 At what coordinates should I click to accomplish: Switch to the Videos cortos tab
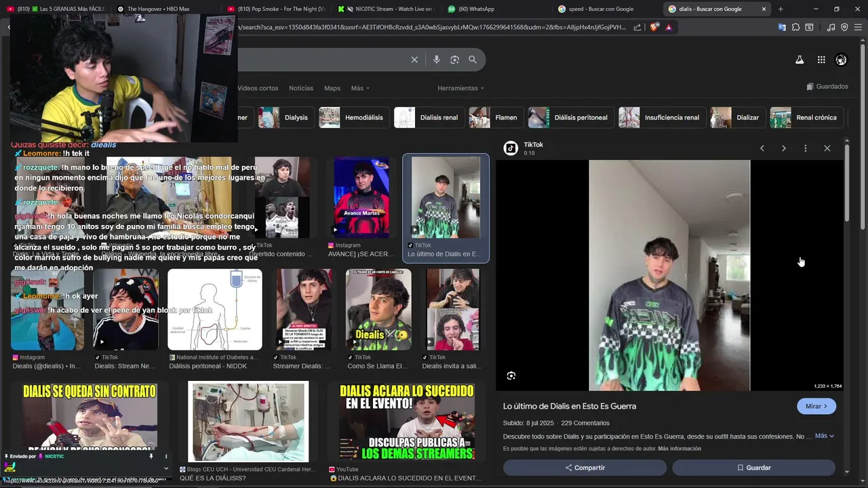click(258, 88)
